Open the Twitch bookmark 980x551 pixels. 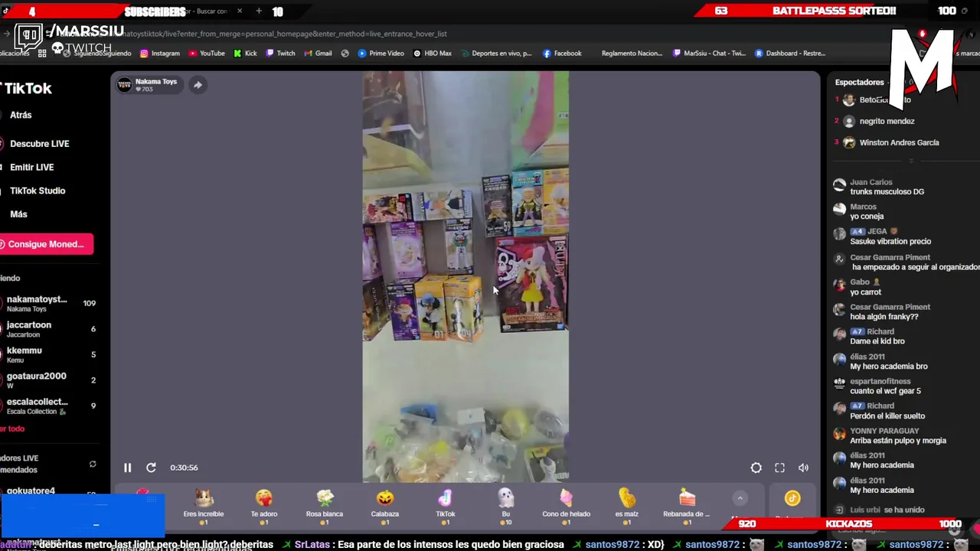280,54
